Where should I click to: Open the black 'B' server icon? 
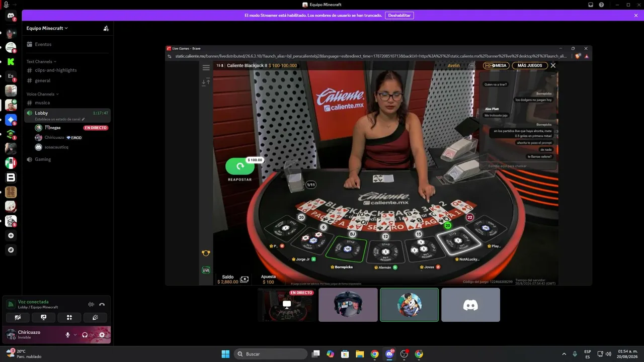tap(11, 177)
